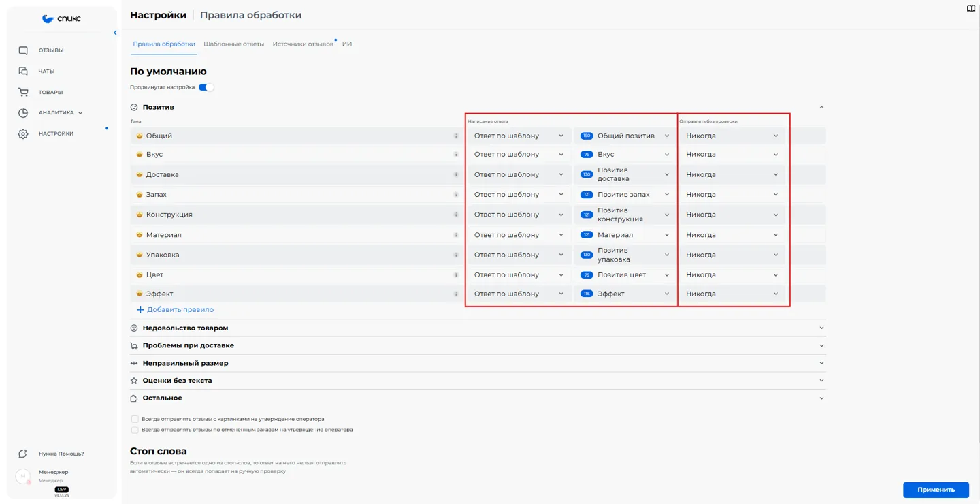This screenshot has width=980, height=504.
Task: Click the info icon in Цвет row
Action: (456, 274)
